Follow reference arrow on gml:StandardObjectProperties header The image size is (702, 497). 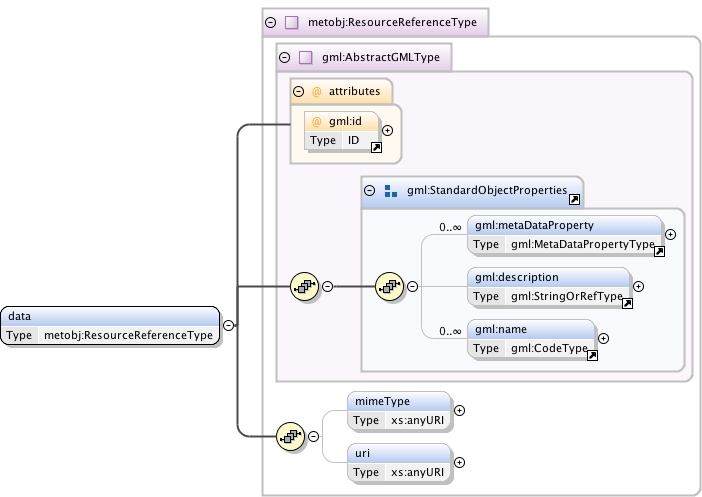point(574,200)
